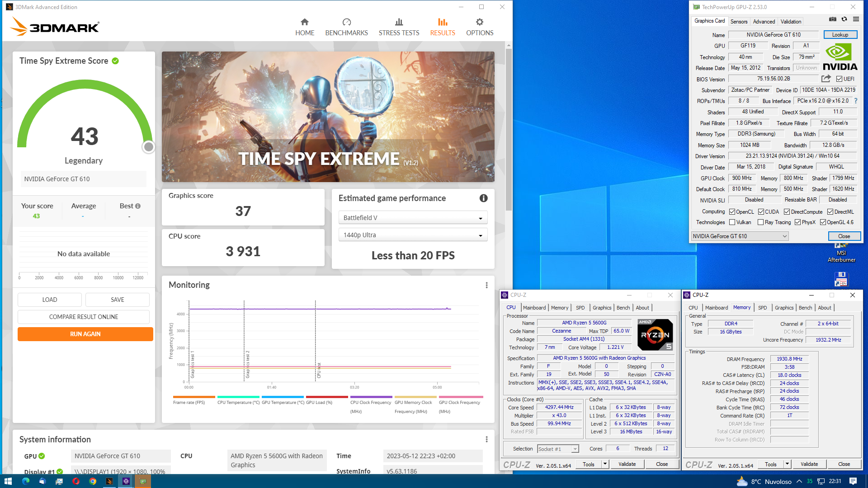Toggle DirectML checkbox
The image size is (868, 488).
tap(830, 212)
